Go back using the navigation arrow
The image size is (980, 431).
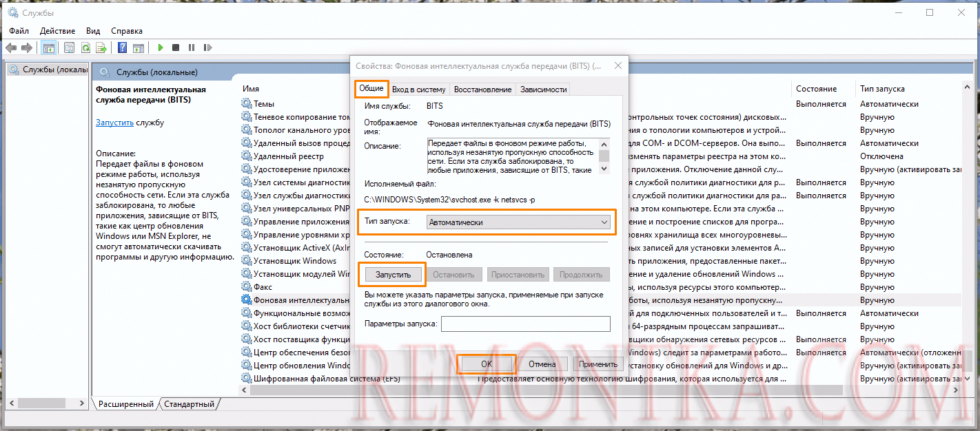[11, 47]
